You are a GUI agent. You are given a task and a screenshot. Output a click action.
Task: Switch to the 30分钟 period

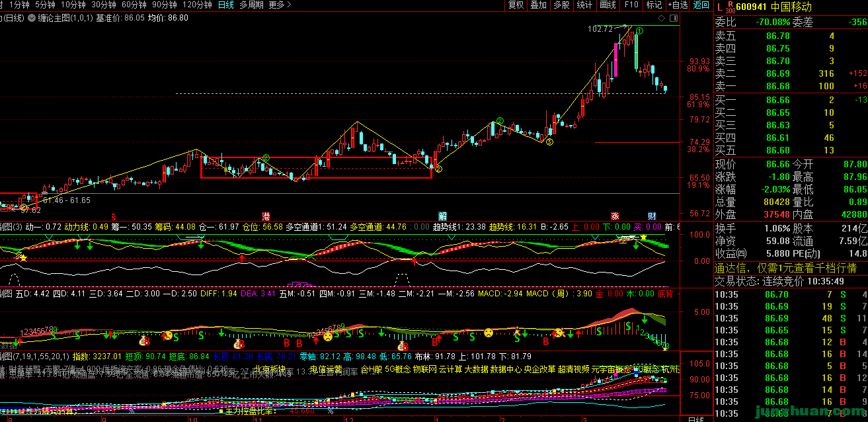coord(104,5)
